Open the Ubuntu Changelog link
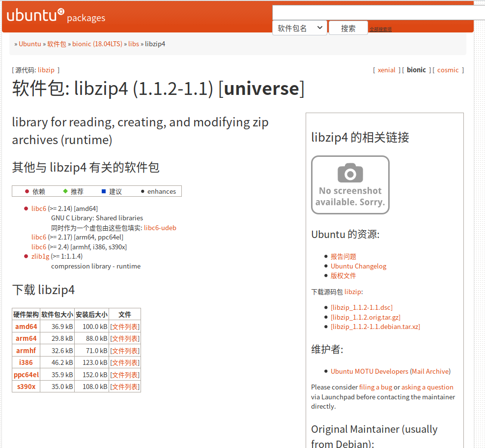 tap(358, 266)
